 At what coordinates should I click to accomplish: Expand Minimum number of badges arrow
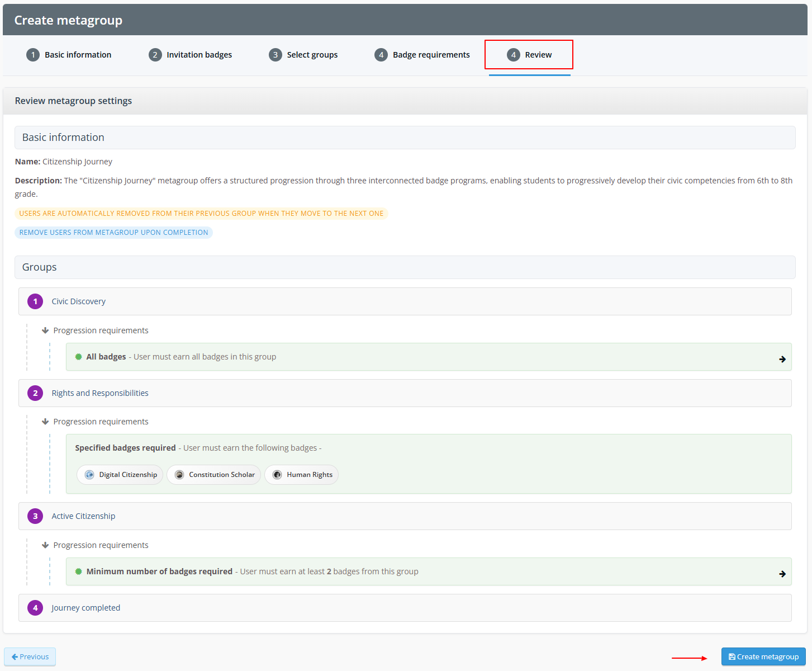(x=782, y=574)
